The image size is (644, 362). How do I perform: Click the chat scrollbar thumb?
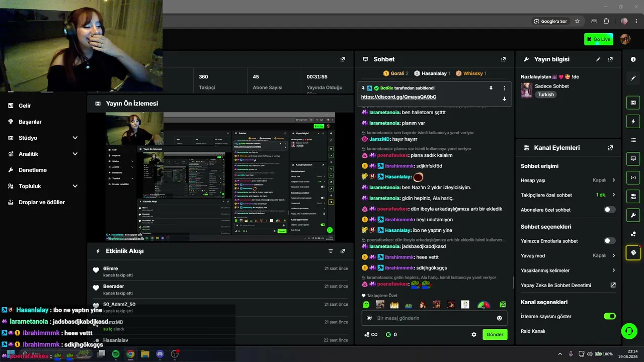tap(513, 283)
